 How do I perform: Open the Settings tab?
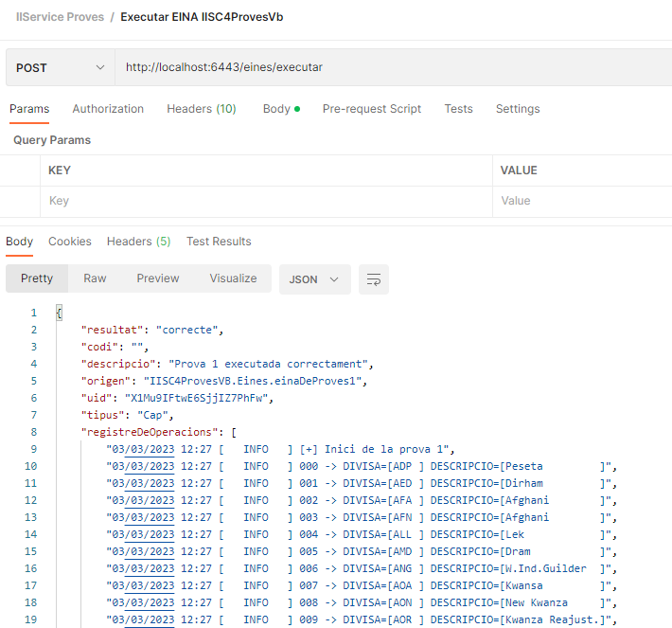pyautogui.click(x=518, y=109)
